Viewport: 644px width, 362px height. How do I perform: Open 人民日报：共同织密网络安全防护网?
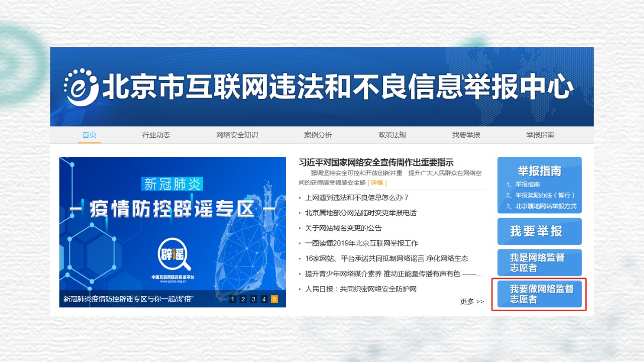361,289
